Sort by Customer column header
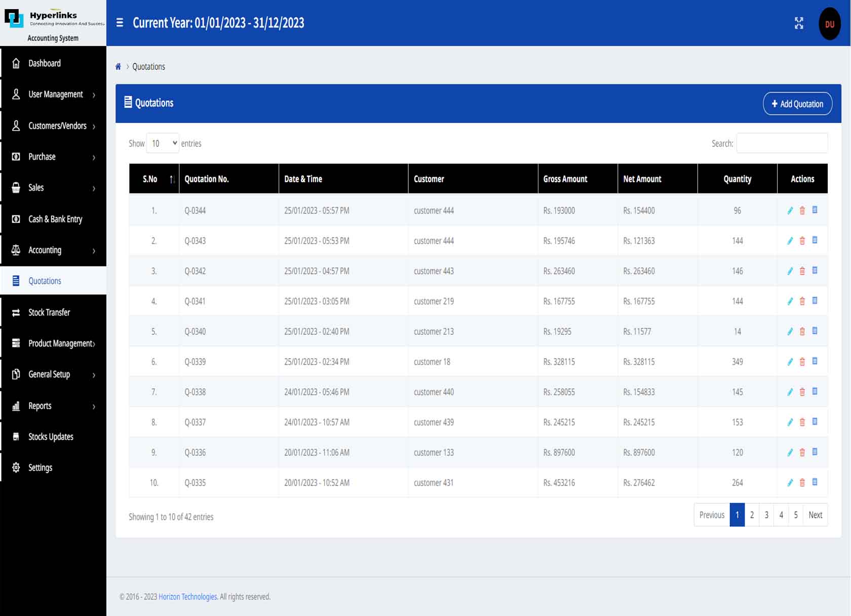This screenshot has height=616, width=851. (x=473, y=179)
